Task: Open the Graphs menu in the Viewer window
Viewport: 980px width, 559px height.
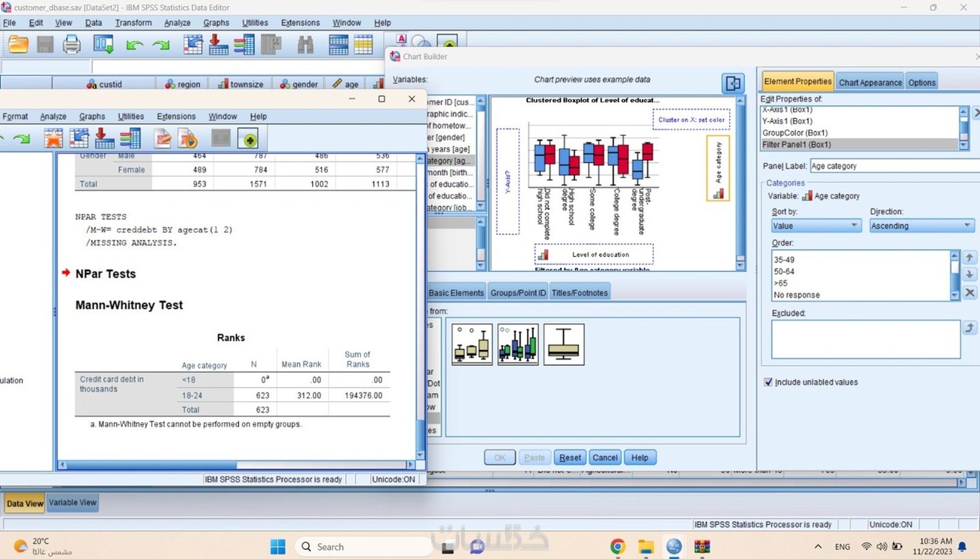Action: (x=92, y=116)
